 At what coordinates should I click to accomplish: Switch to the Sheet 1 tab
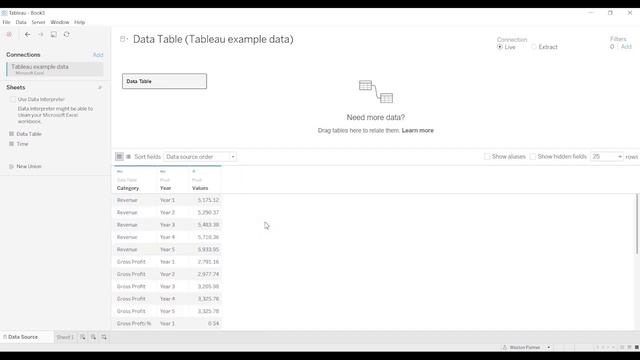(x=65, y=337)
